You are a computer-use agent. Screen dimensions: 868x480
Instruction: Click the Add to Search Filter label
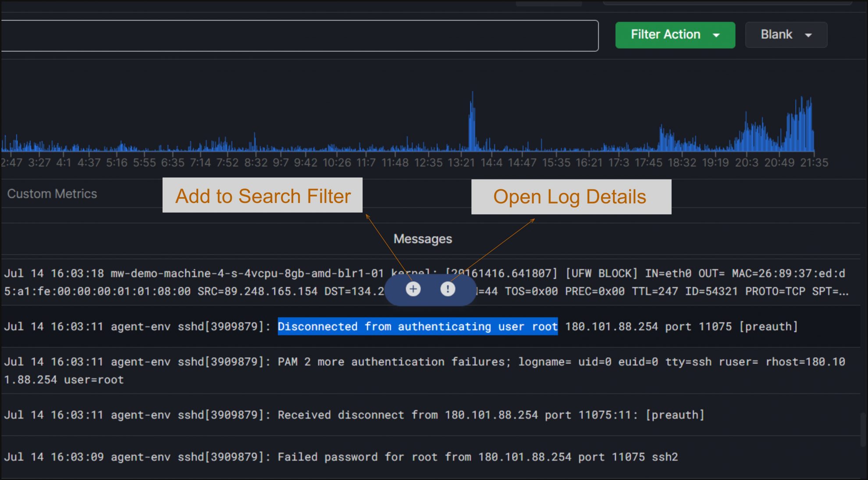tap(263, 196)
